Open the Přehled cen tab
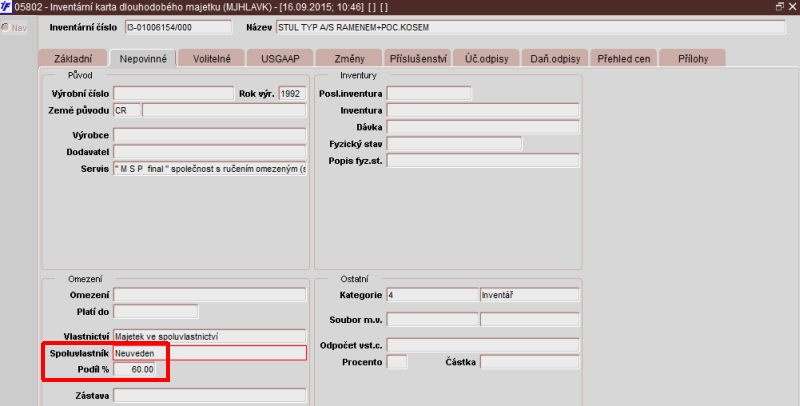Image resolution: width=800 pixels, height=406 pixels. pyautogui.click(x=623, y=59)
